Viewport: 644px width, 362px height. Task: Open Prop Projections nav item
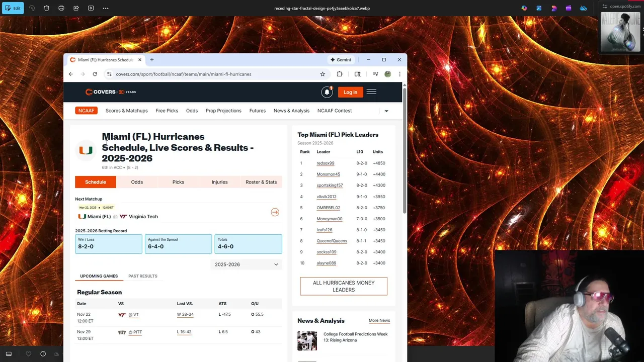[223, 111]
